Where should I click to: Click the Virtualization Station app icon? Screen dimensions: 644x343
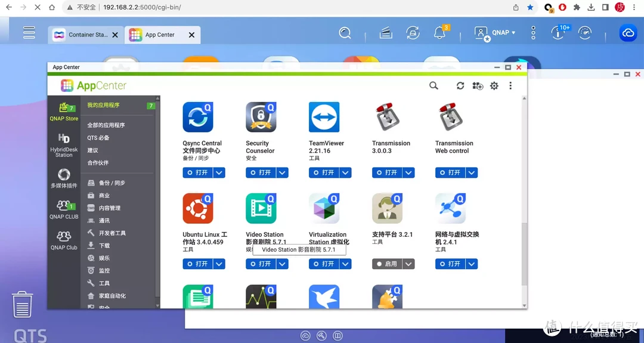[324, 208]
